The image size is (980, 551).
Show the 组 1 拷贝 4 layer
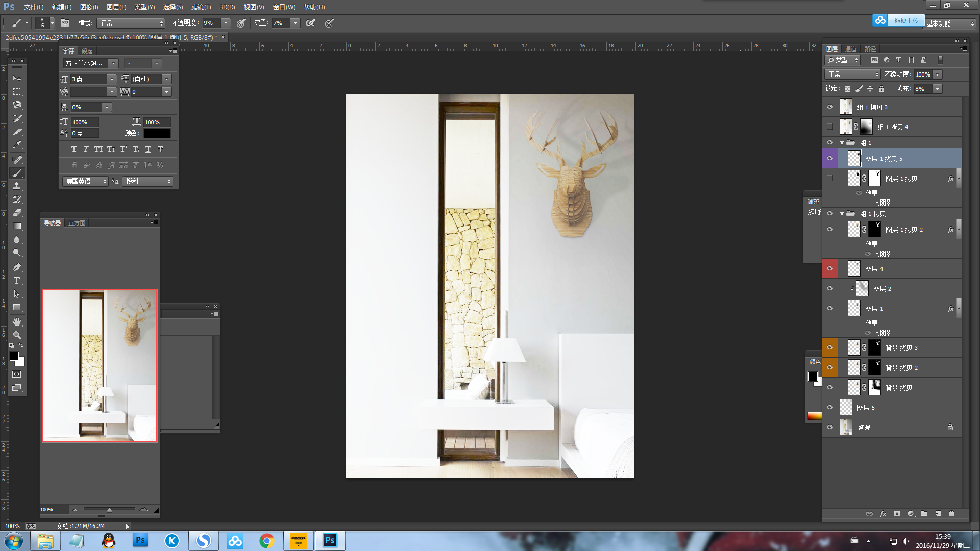830,127
